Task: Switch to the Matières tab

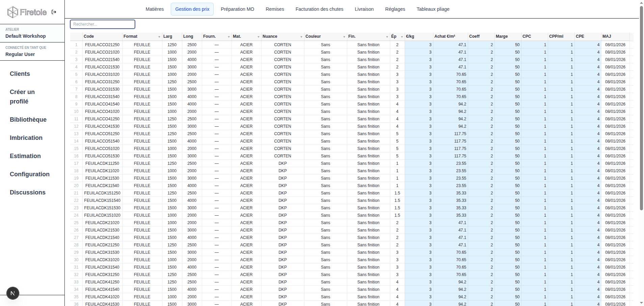Action: [155, 9]
